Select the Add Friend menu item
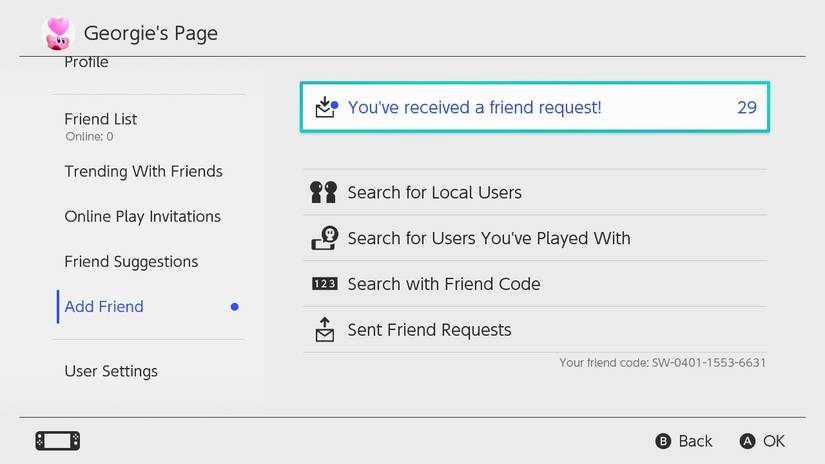The height and width of the screenshot is (464, 825). [104, 306]
